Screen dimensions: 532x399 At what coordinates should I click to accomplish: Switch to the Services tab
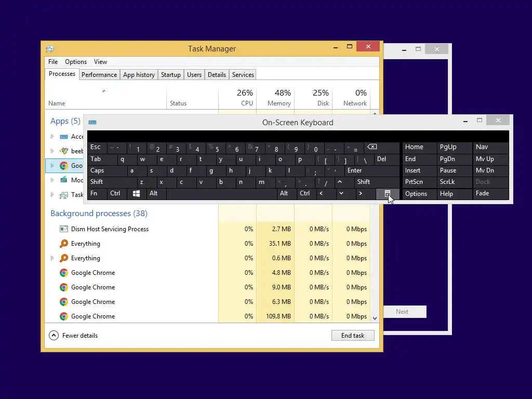pyautogui.click(x=243, y=75)
